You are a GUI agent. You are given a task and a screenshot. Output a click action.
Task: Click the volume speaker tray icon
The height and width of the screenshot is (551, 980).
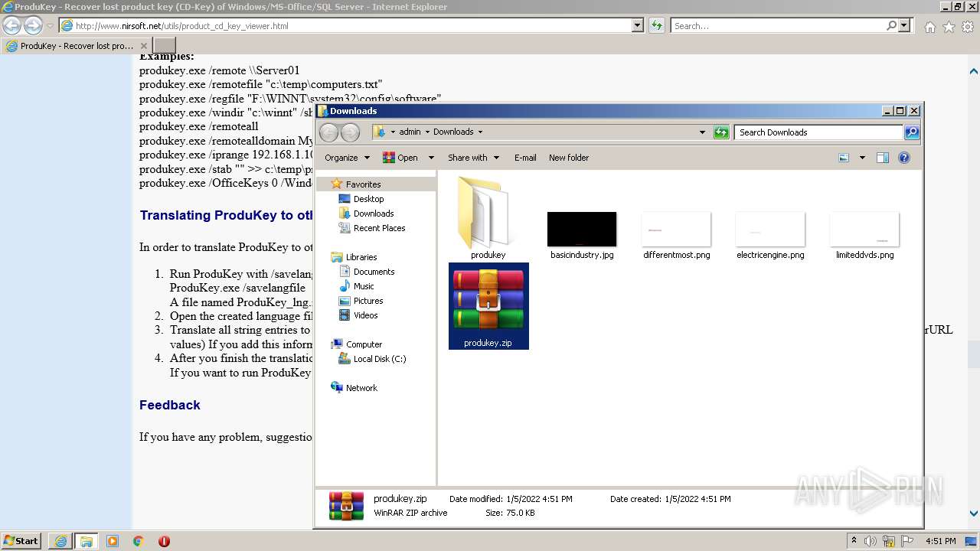click(x=870, y=541)
